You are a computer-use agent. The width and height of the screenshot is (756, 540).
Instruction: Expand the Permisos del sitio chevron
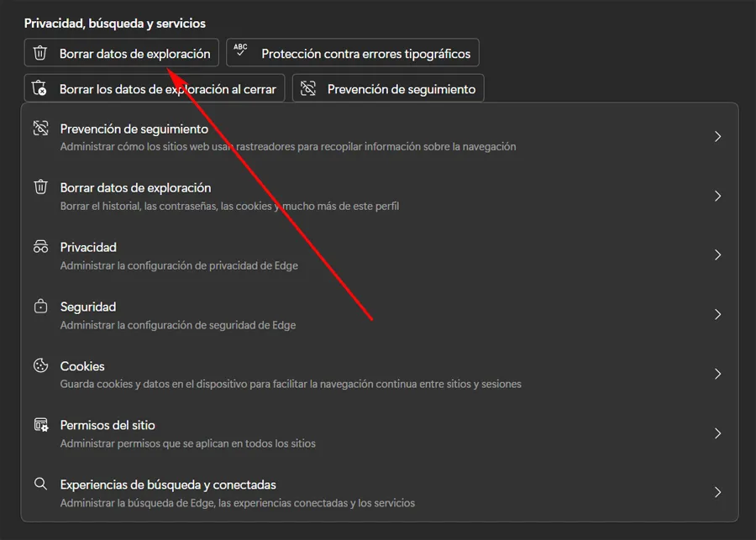click(x=718, y=433)
